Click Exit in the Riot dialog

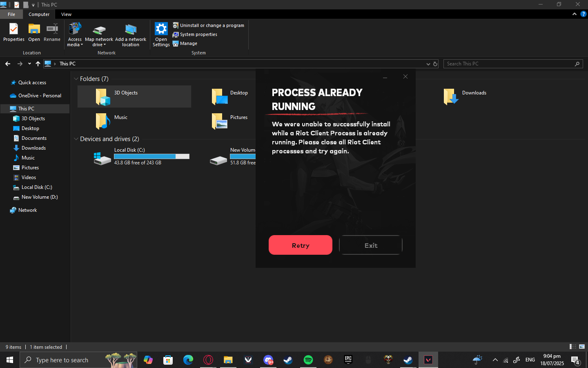click(x=371, y=245)
